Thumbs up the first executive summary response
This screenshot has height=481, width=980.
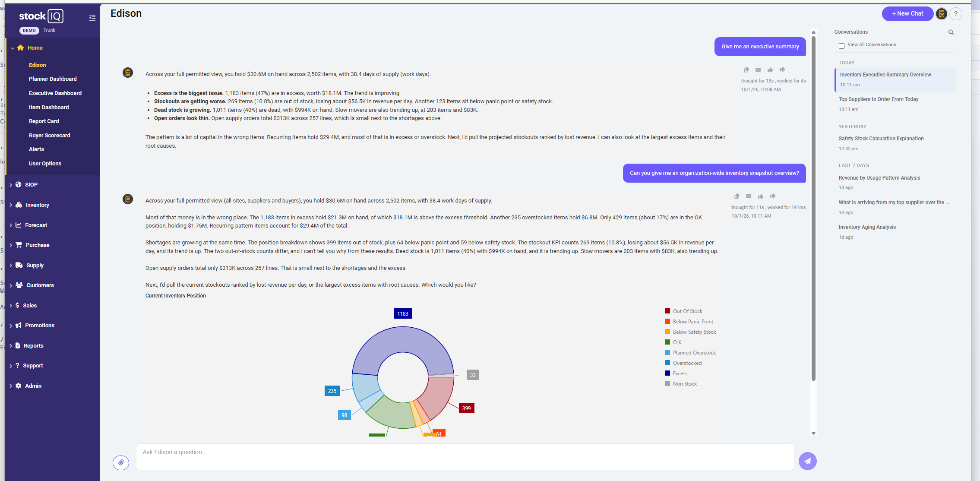(770, 70)
